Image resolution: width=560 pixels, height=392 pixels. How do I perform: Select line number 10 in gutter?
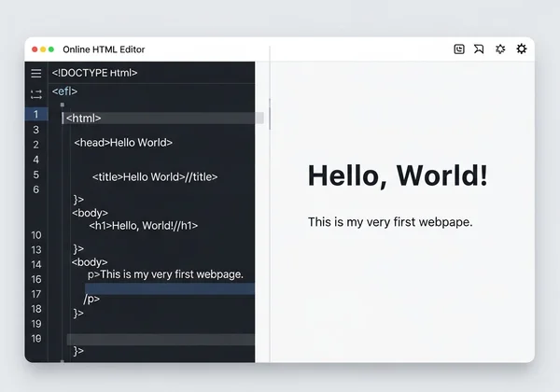pos(36,235)
